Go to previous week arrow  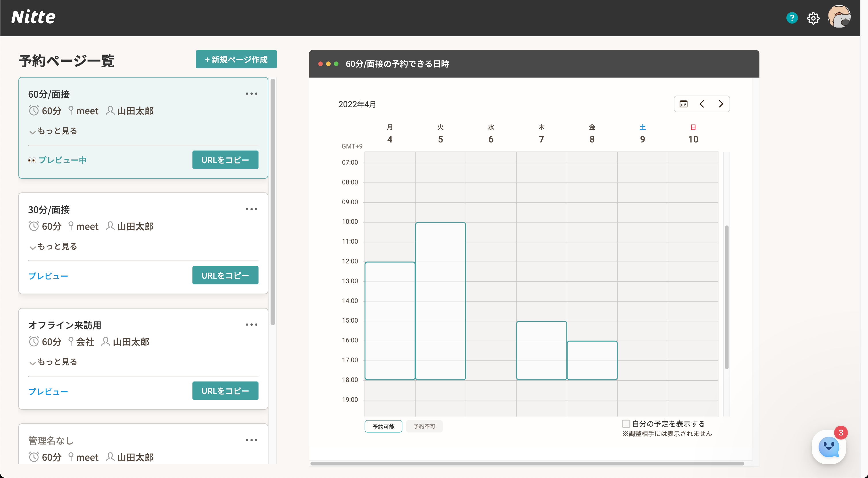(x=701, y=104)
